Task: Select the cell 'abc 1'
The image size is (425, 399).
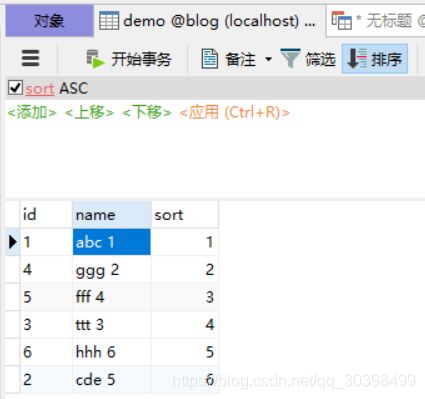Action: pyautogui.click(x=112, y=242)
